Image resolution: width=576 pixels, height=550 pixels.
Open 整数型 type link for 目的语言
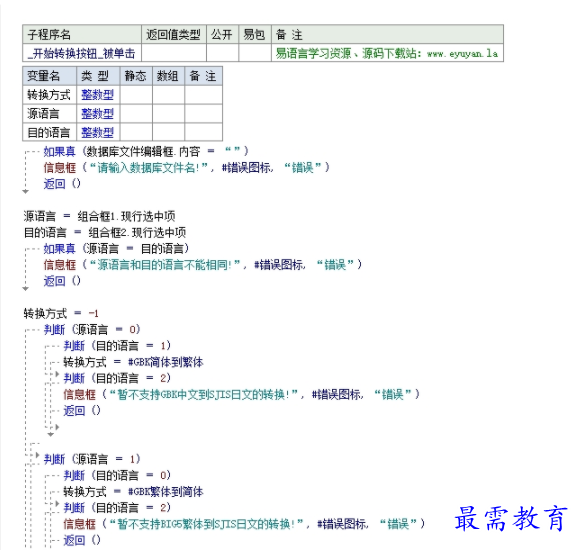(x=97, y=132)
